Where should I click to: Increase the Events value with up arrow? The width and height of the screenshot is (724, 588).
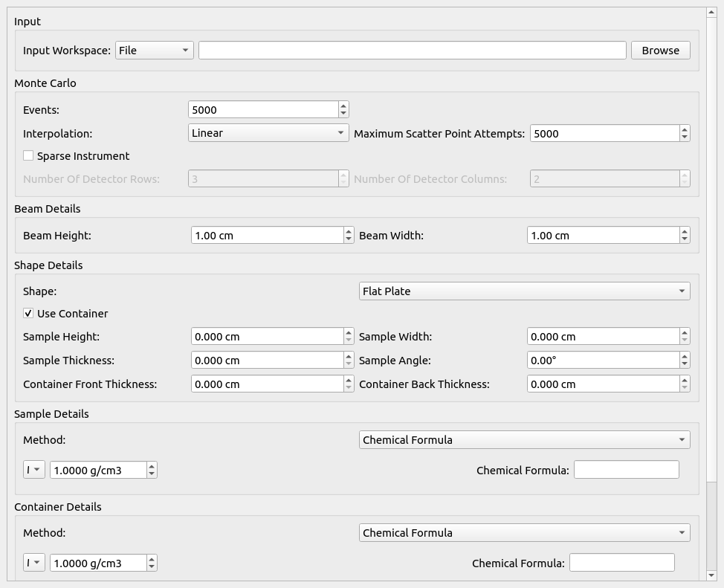pos(343,106)
